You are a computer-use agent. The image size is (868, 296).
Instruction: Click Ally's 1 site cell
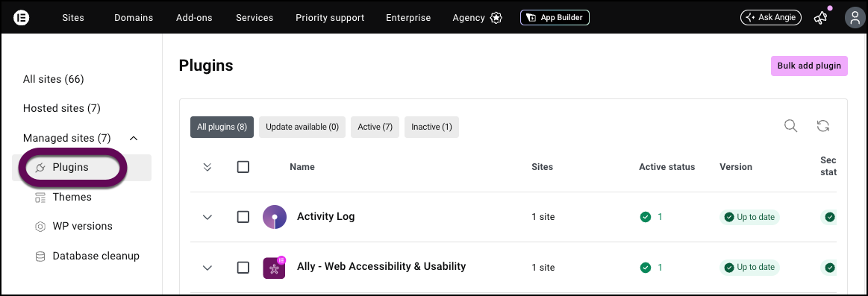click(x=543, y=268)
